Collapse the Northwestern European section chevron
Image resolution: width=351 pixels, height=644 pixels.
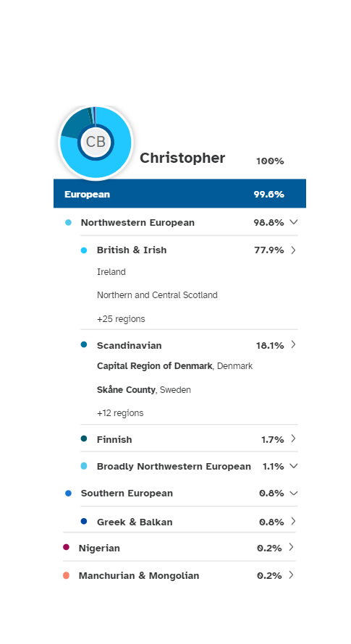click(293, 222)
